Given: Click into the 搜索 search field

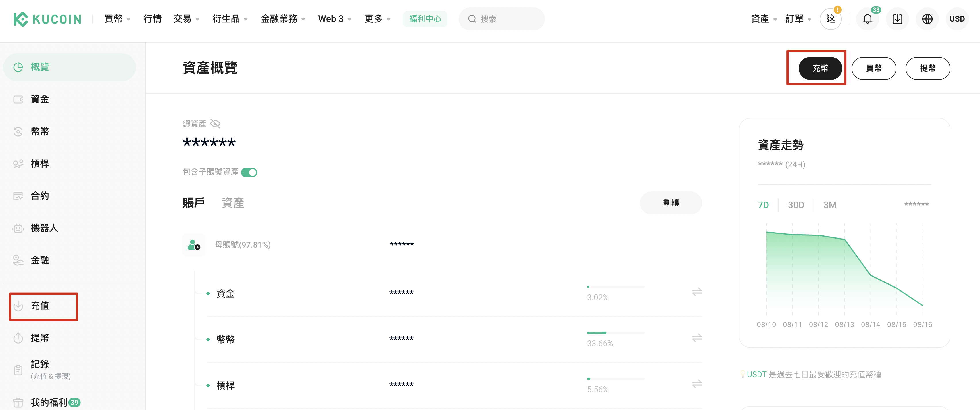Looking at the screenshot, I should (501, 19).
